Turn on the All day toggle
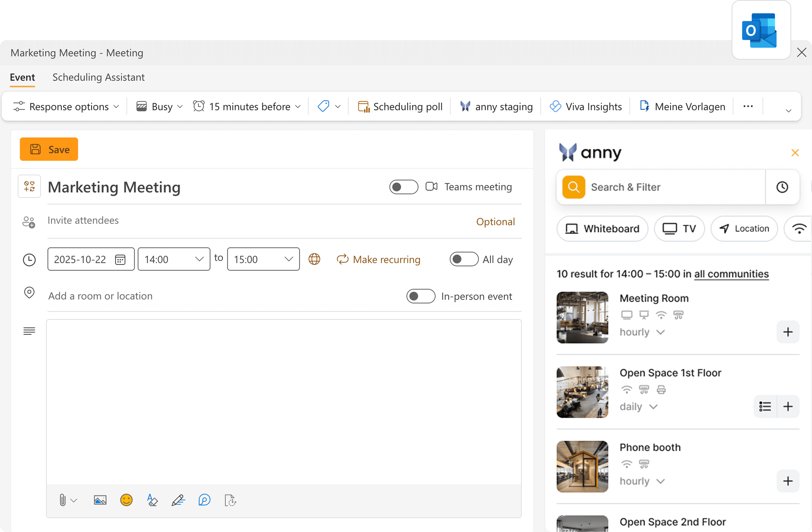Screen dimensions: 812x532 tap(464, 259)
